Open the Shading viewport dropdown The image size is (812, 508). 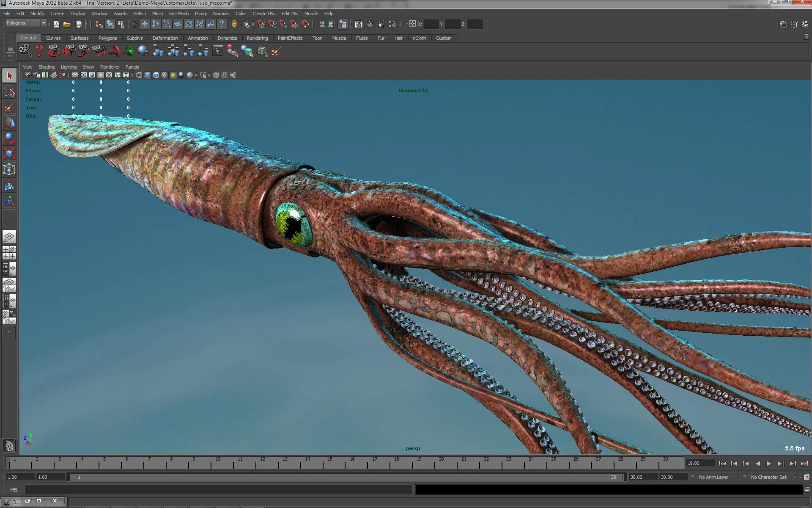click(46, 66)
